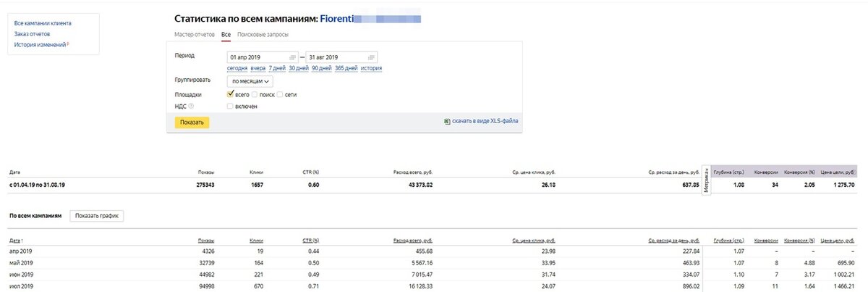The image size is (868, 292).
Task: Click the XLS file download icon
Action: click(x=447, y=121)
